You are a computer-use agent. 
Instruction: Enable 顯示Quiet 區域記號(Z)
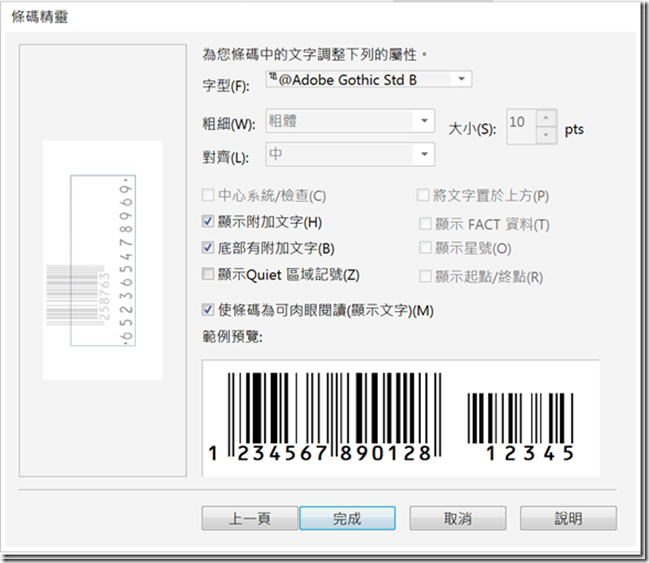tap(208, 274)
